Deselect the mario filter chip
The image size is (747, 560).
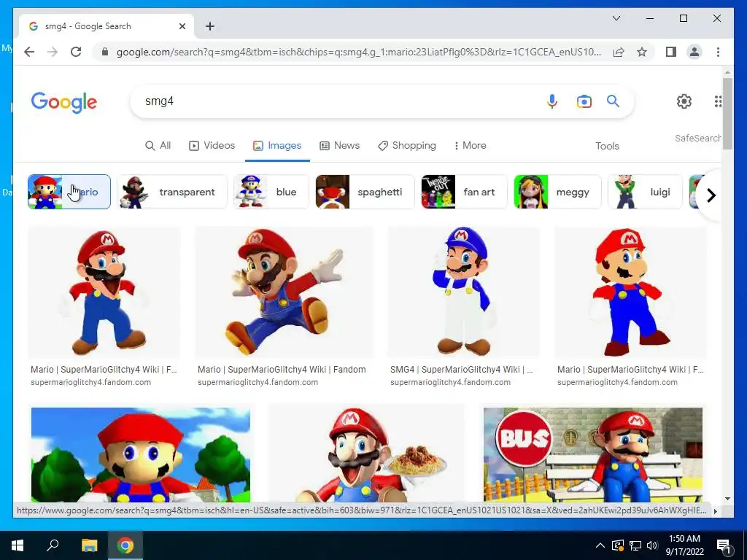pos(69,192)
